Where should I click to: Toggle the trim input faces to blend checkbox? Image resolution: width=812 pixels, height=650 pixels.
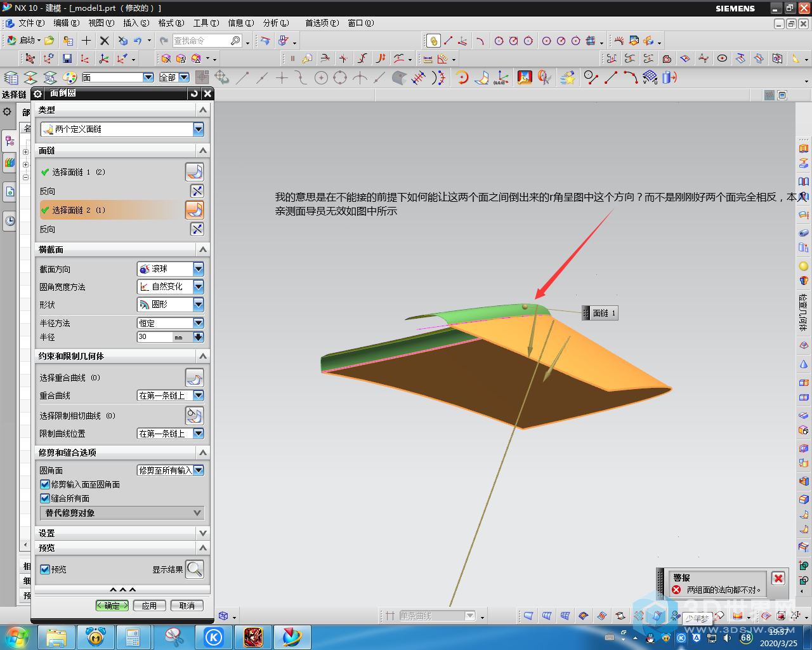(x=45, y=484)
